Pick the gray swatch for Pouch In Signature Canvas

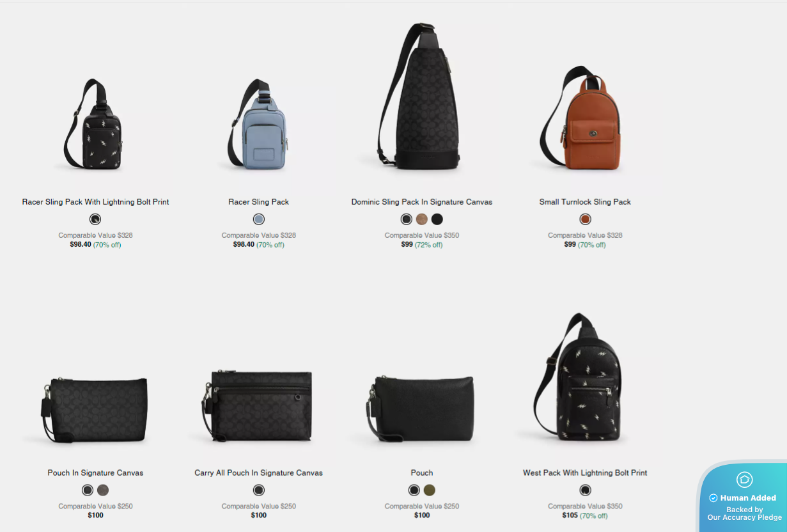coord(103,490)
